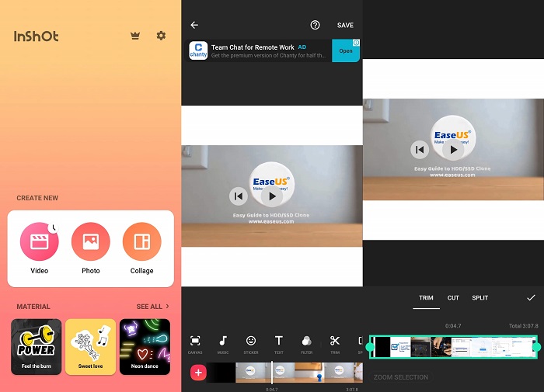Expand See All materials
This screenshot has height=392, width=544.
(152, 307)
